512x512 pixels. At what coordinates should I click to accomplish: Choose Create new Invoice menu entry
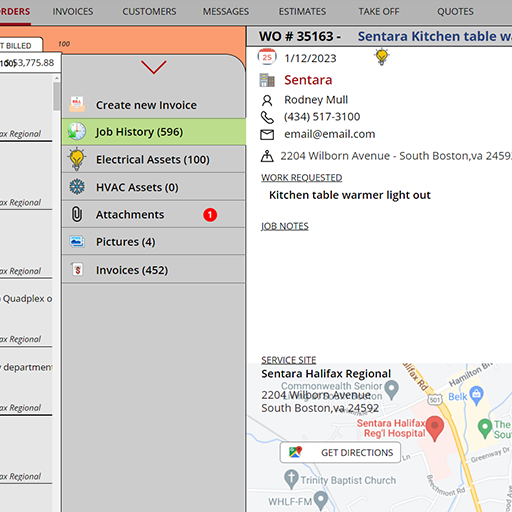pyautogui.click(x=154, y=105)
